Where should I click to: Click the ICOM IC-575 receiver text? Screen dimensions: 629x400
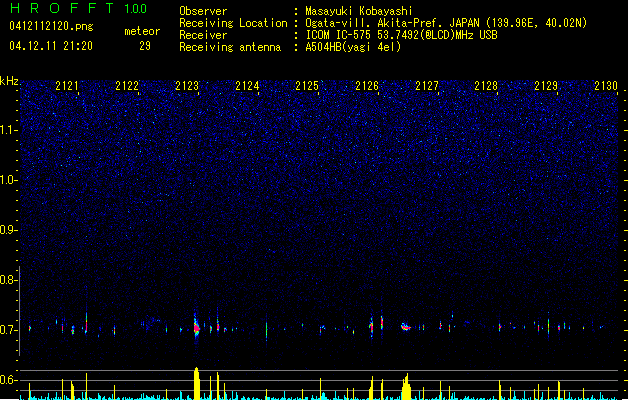(x=401, y=35)
